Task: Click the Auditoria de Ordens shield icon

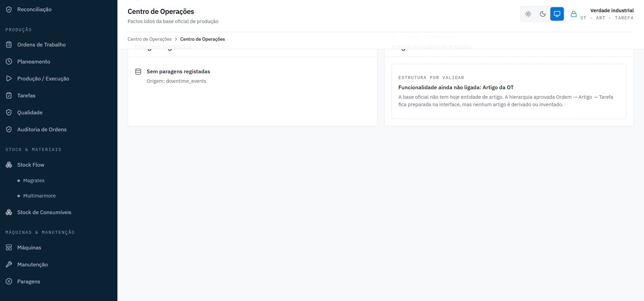Action: [x=9, y=130]
